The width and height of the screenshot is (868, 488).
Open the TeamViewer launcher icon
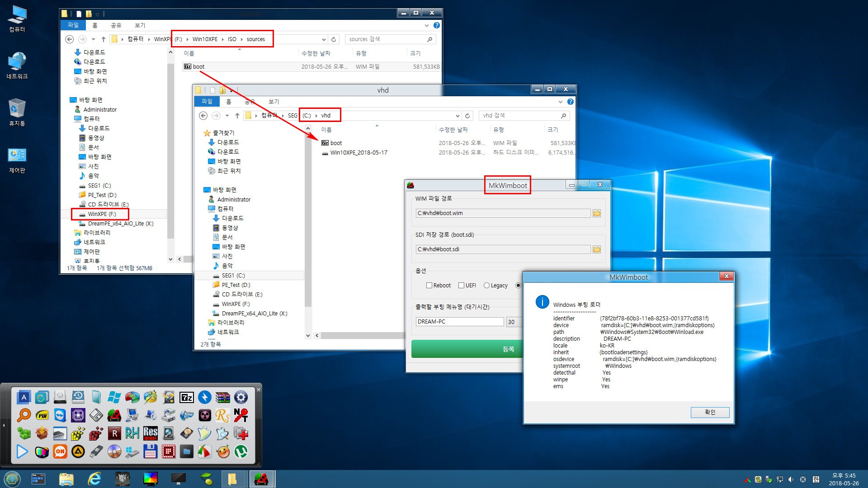[60, 415]
